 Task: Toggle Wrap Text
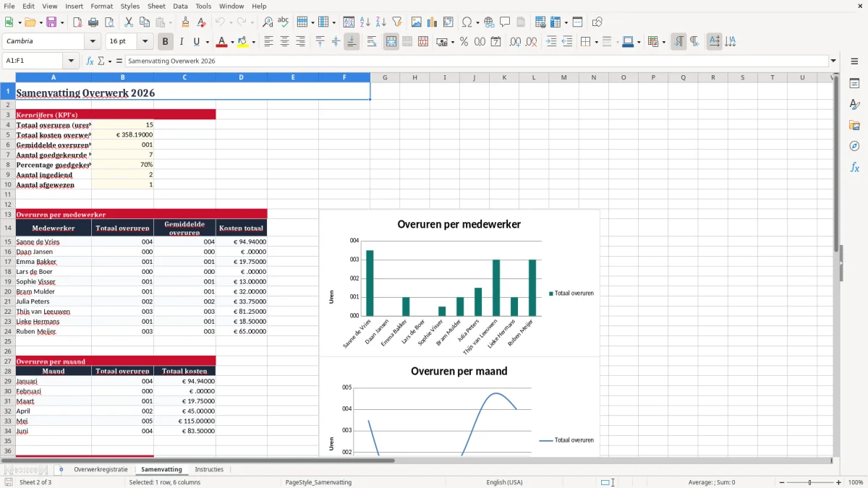(371, 42)
